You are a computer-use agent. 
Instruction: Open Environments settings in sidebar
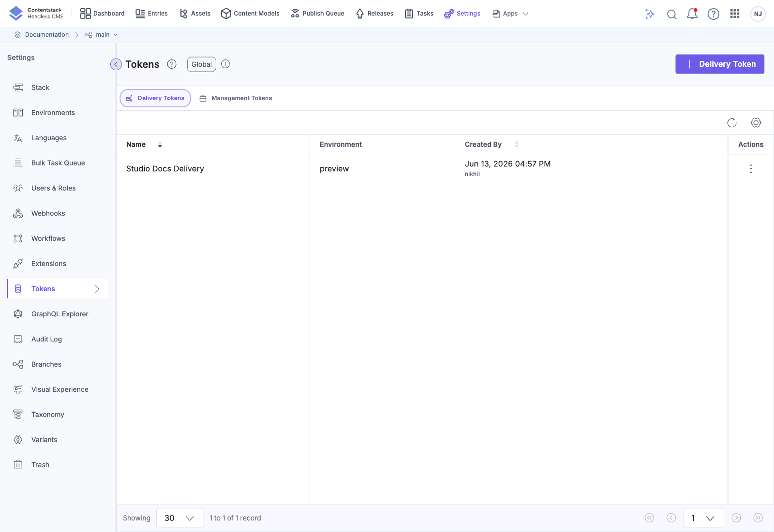[x=58, y=113]
